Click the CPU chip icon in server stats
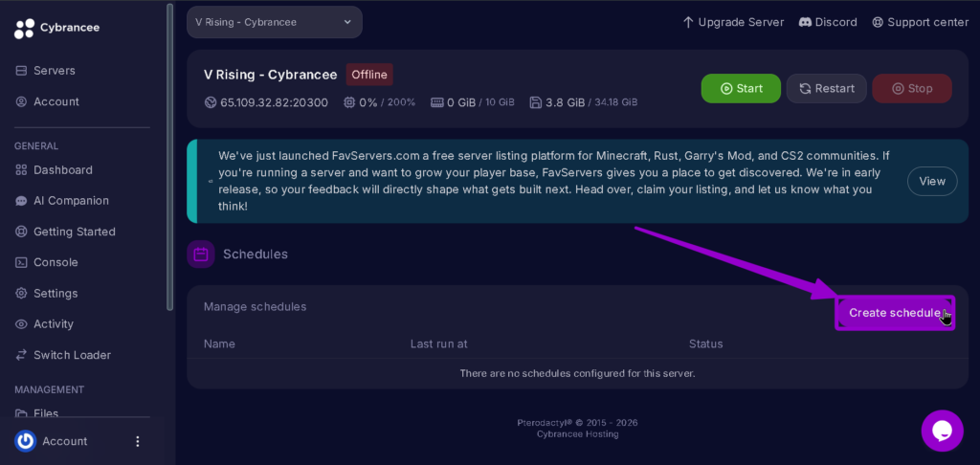The image size is (980, 465). click(349, 102)
